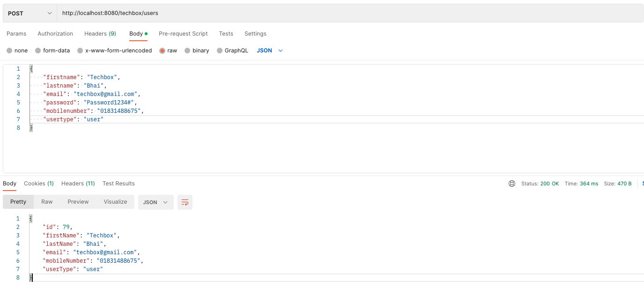
Task: Switch response view to Preview
Action: (78, 202)
